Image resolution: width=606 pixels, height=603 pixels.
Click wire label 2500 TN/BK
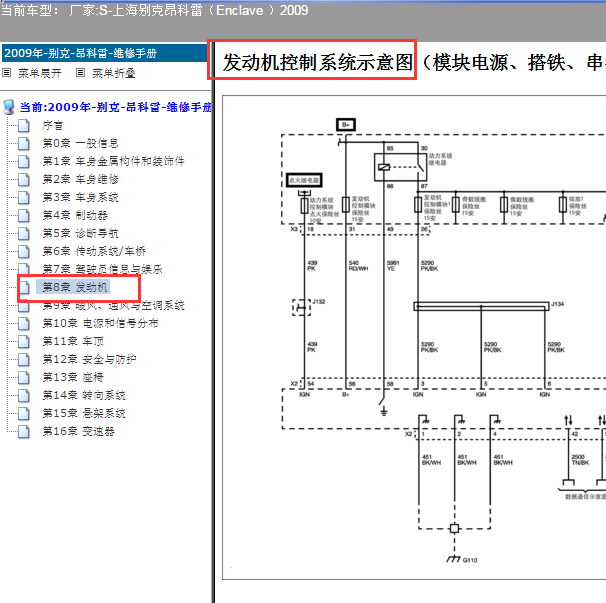(x=580, y=460)
